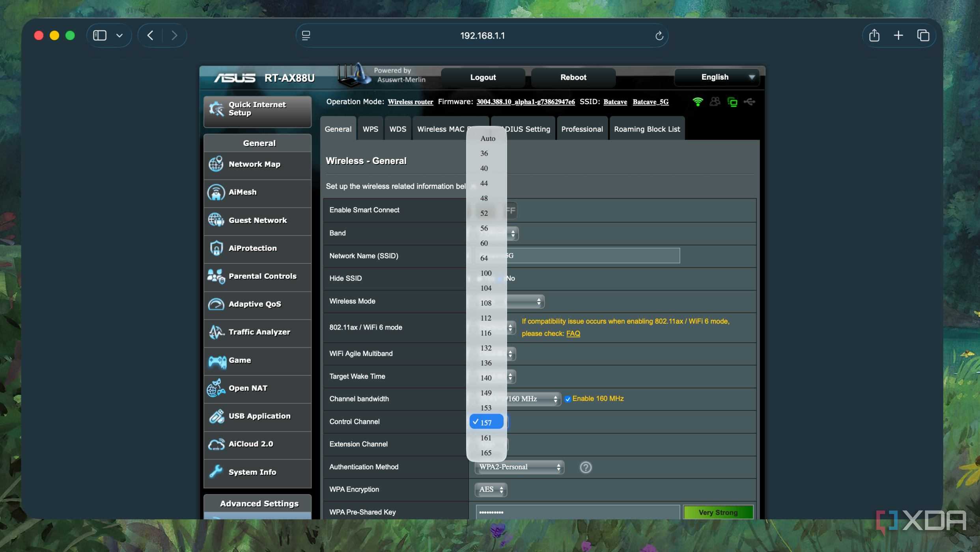Select channel 157 in dropdown list

click(x=486, y=422)
